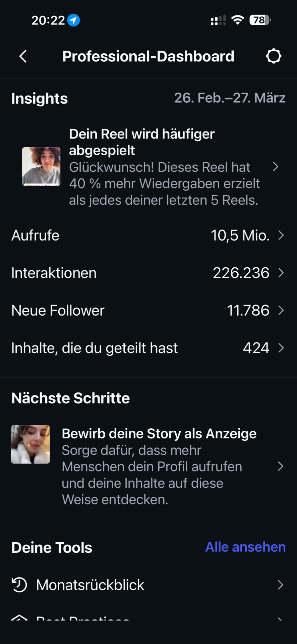Expand the Interaktionen chevron
The width and height of the screenshot is (297, 644).
(x=281, y=273)
